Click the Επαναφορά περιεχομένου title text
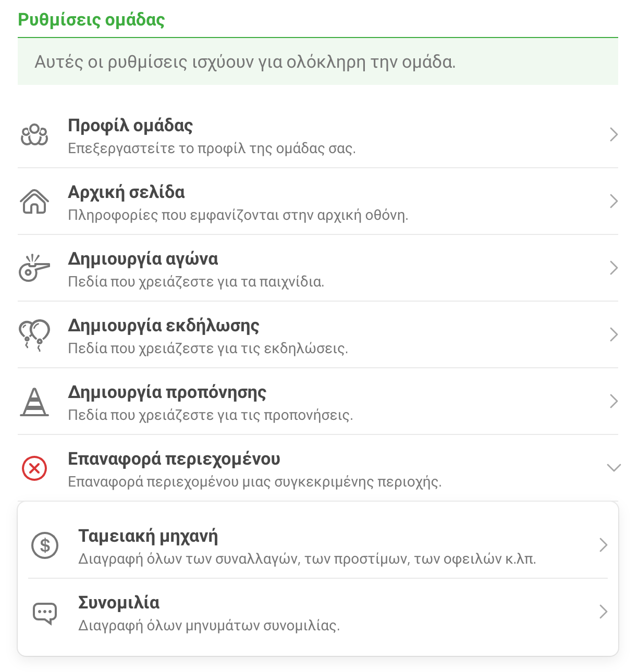Viewport: 638px width, 672px height. pyautogui.click(x=174, y=459)
